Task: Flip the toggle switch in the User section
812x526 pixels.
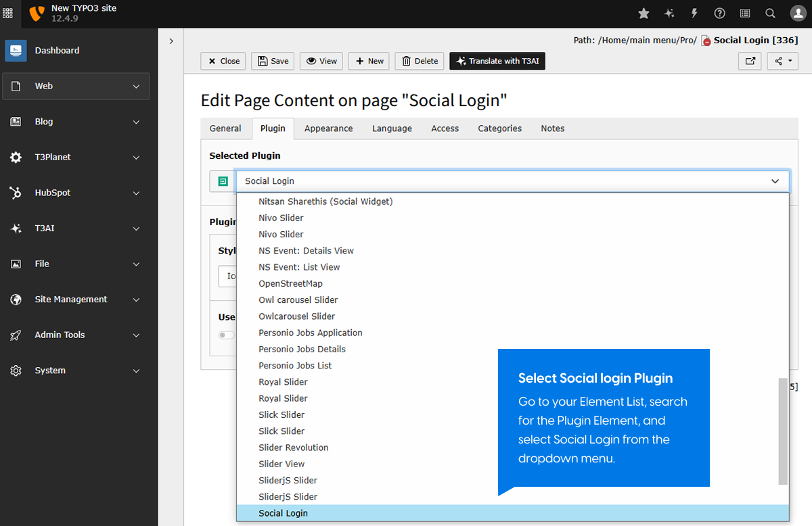Action: (x=226, y=335)
